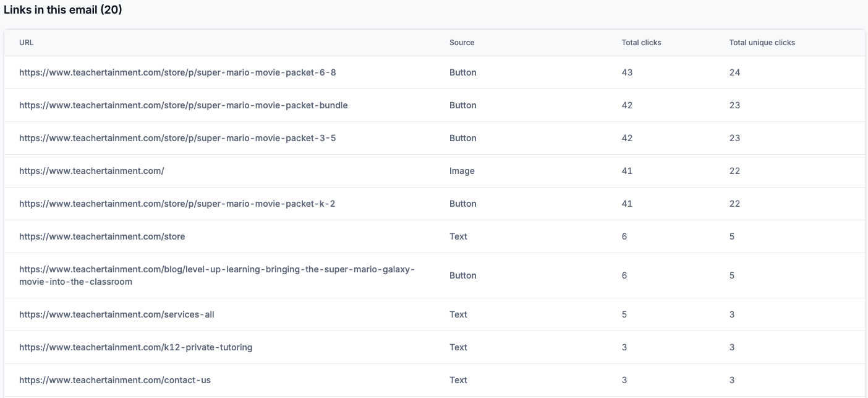The height and width of the screenshot is (398, 868).
Task: Open the teachertainment.com/store URL
Action: pyautogui.click(x=102, y=236)
